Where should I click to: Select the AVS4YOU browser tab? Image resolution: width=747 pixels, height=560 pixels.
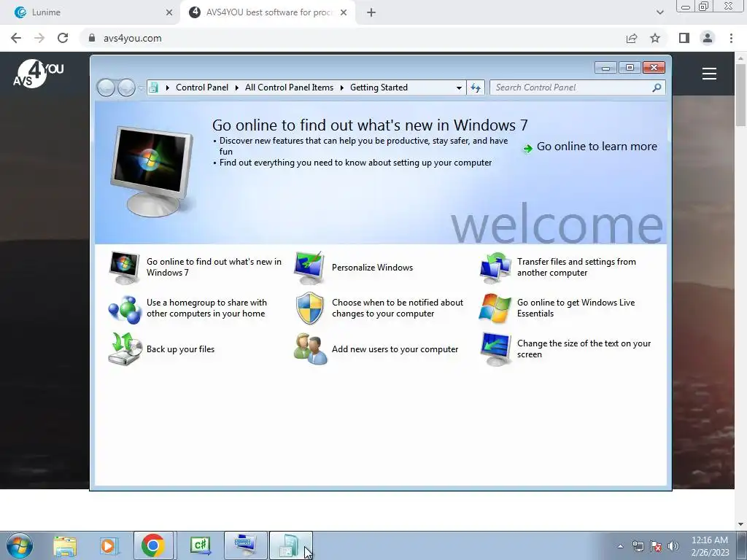coord(268,12)
